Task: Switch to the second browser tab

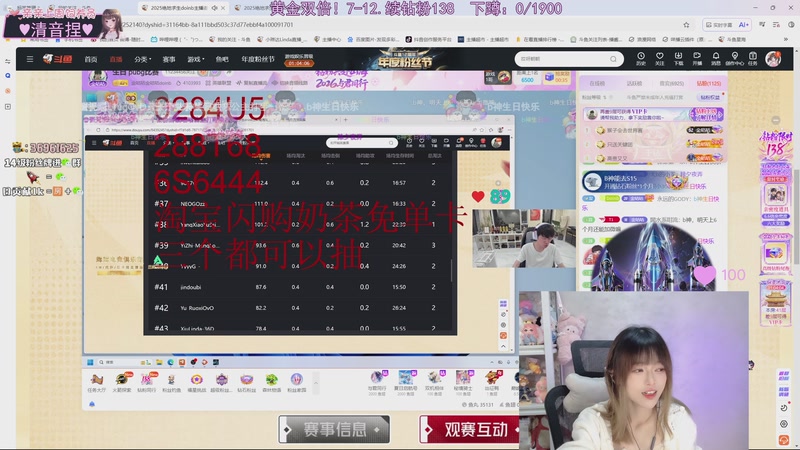Action: (x=253, y=8)
